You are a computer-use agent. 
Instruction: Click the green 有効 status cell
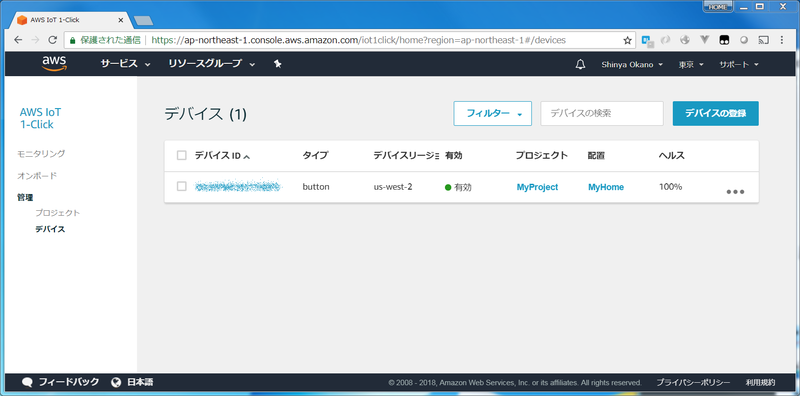pyautogui.click(x=458, y=187)
